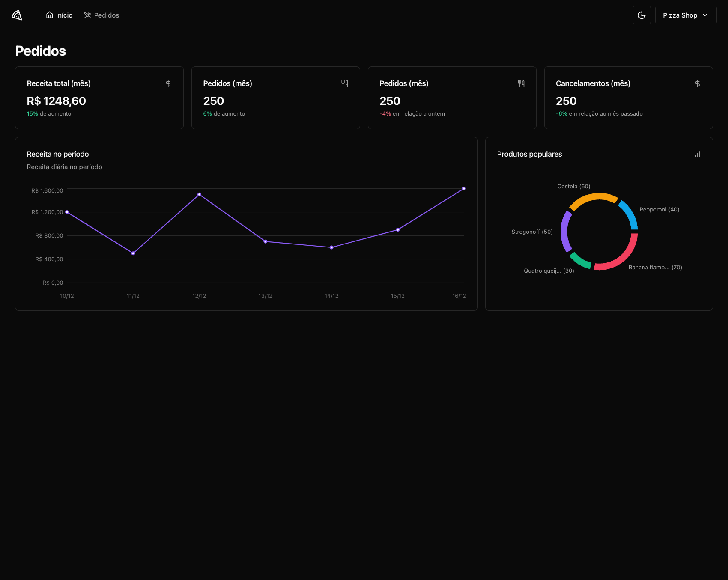Click the 'Banana flamb... (70)' label

(655, 268)
